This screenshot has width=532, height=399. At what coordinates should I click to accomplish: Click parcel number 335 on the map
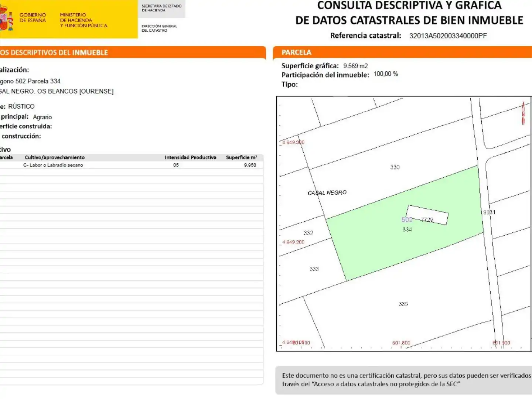(x=403, y=304)
